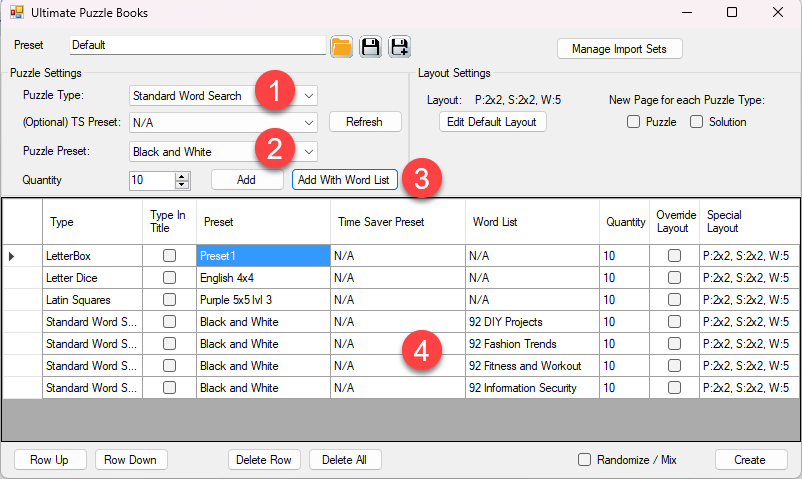The image size is (802, 479).
Task: Open the Puzzle Preset dropdown
Action: pos(309,152)
